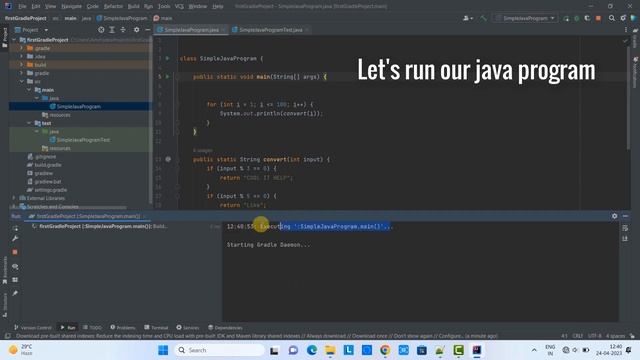Open the user account icon dropdown
The width and height of the screenshot is (640, 360).
coord(468,18)
